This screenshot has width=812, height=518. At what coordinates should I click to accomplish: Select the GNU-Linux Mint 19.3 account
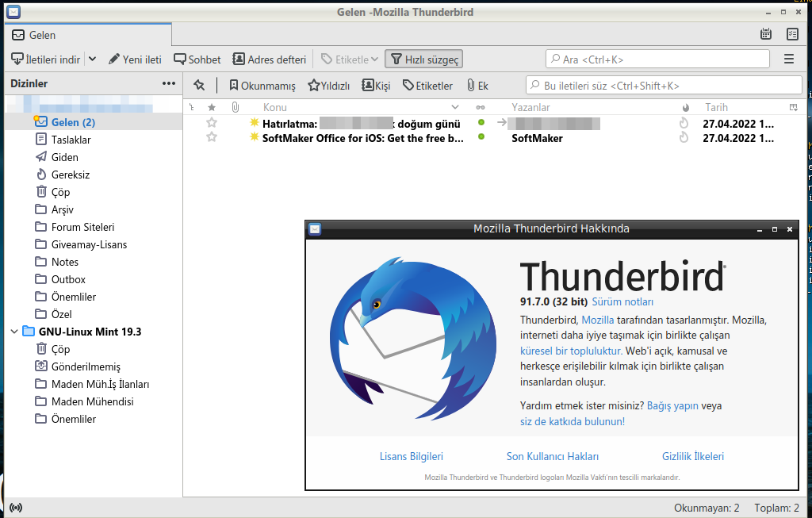point(90,332)
